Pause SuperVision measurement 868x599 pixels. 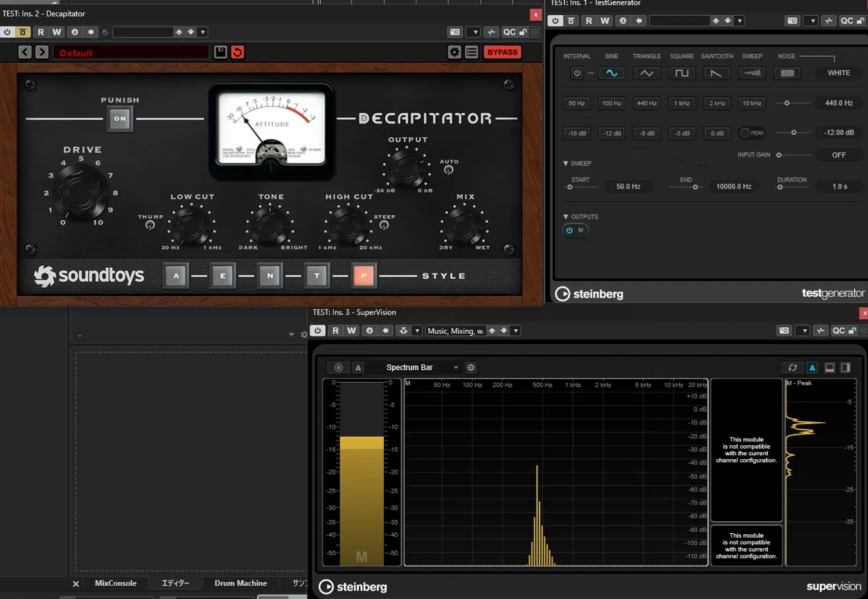point(339,367)
